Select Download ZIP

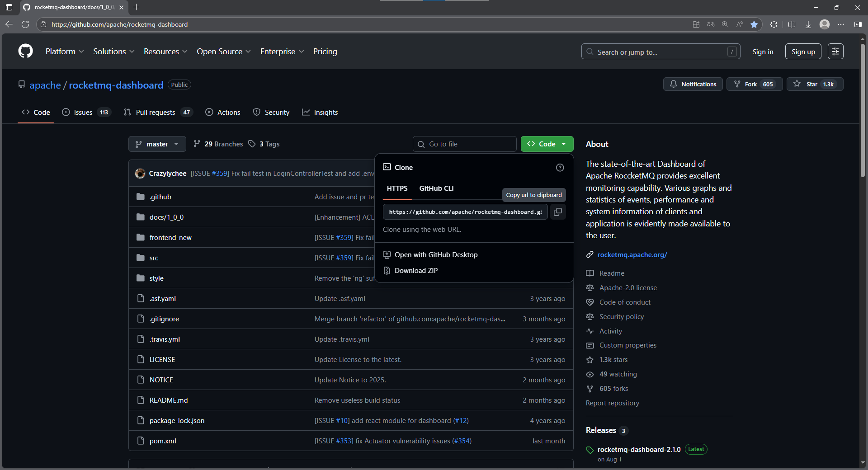[416, 270]
